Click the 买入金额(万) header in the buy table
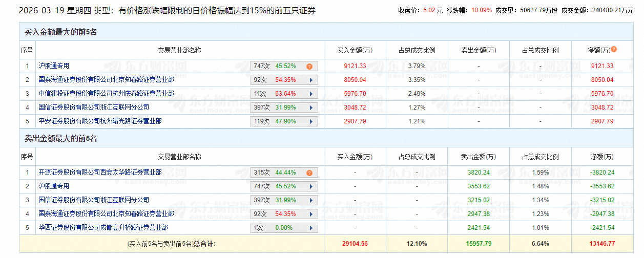This screenshot has width=644, height=258. pos(355,50)
